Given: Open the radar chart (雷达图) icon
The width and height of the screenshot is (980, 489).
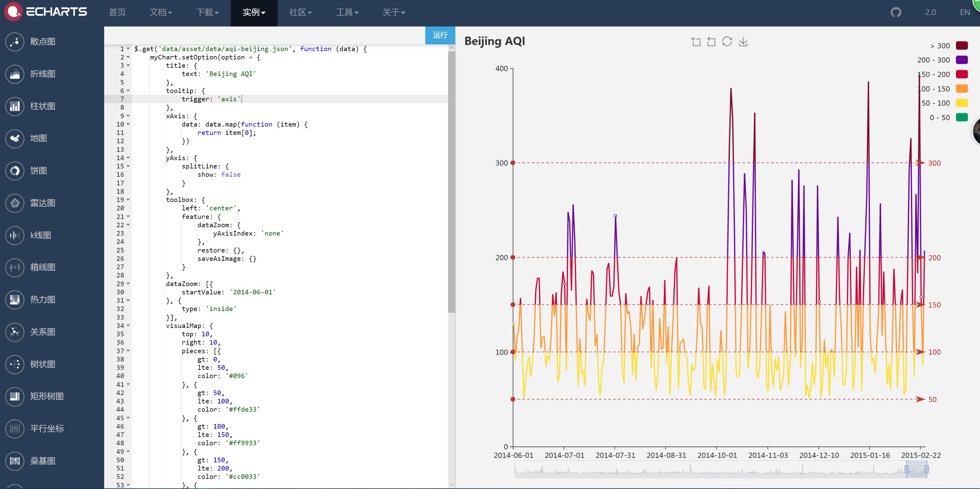Looking at the screenshot, I should [x=15, y=203].
